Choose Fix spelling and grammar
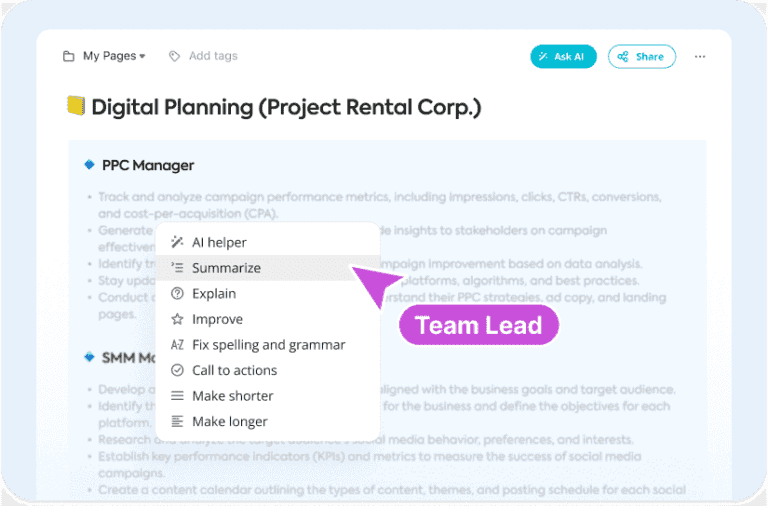 coord(268,345)
